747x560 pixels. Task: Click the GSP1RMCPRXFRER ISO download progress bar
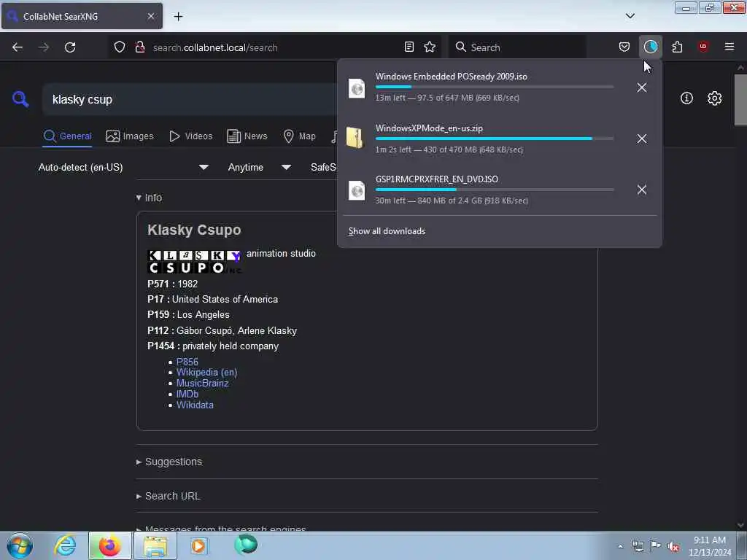(495, 190)
